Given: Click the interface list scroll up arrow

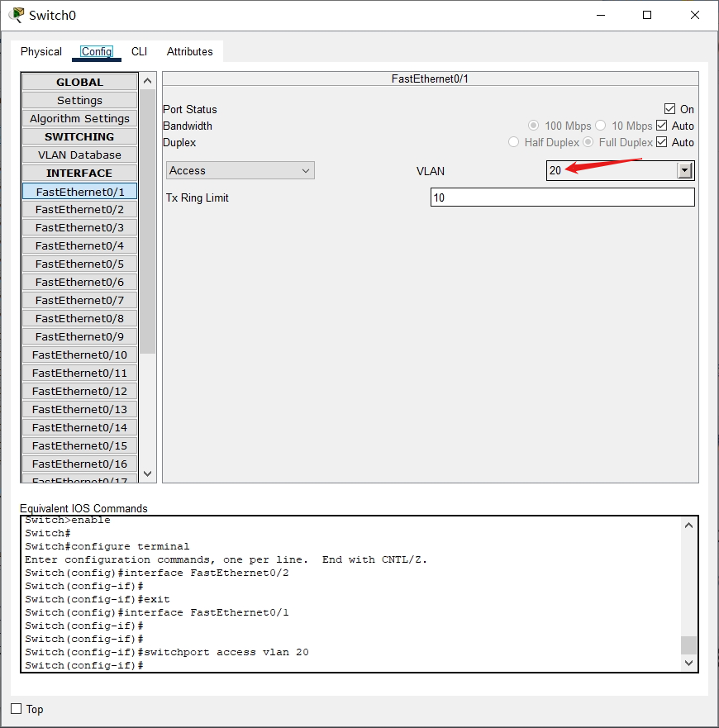Looking at the screenshot, I should coord(148,81).
